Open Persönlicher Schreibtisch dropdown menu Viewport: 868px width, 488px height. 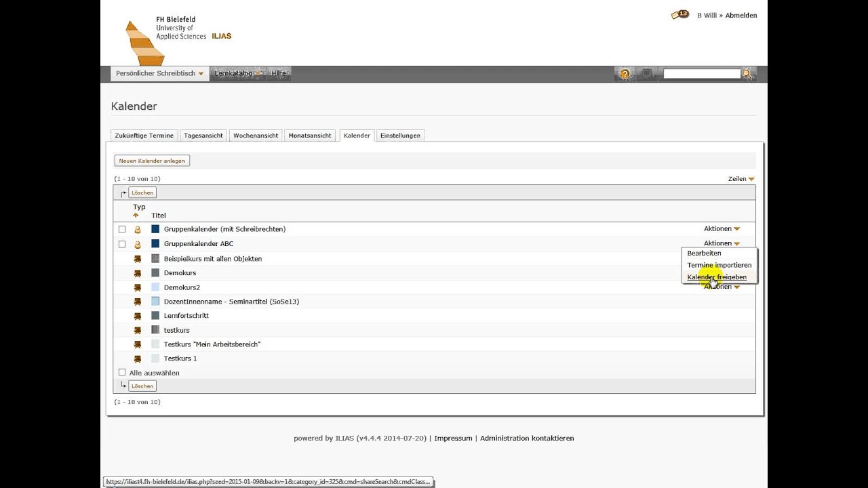[159, 73]
